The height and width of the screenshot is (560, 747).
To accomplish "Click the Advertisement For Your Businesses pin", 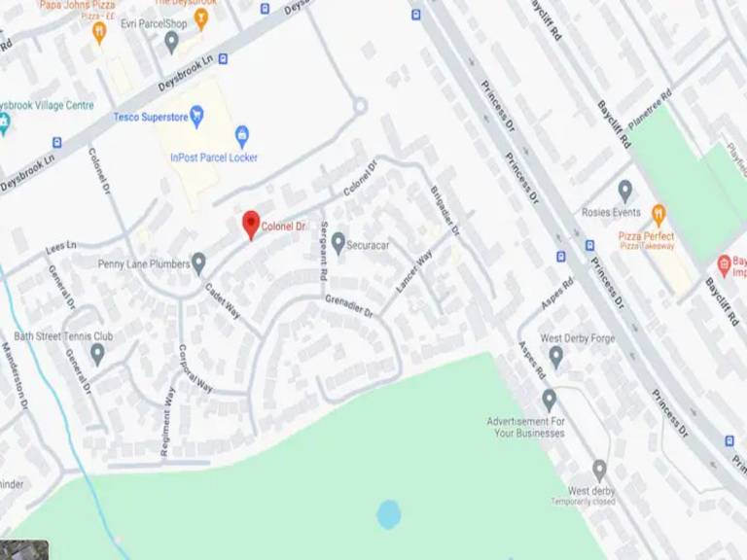I will [x=549, y=401].
